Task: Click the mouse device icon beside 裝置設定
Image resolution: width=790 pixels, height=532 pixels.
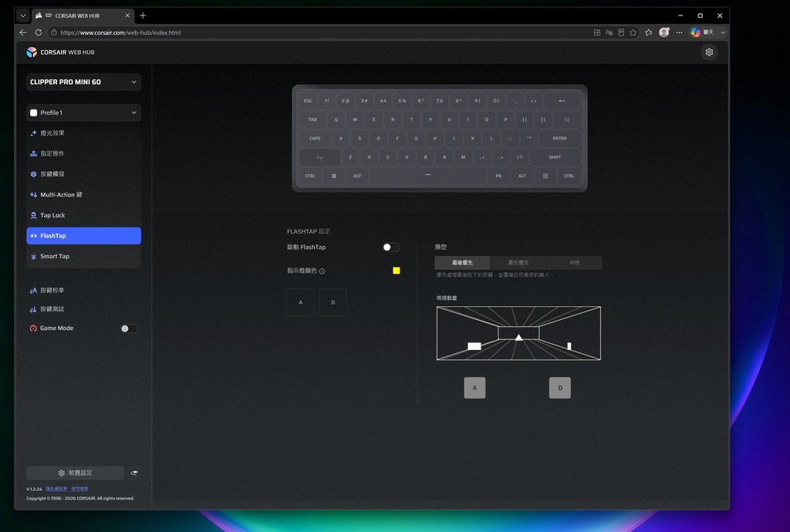Action: coord(134,473)
